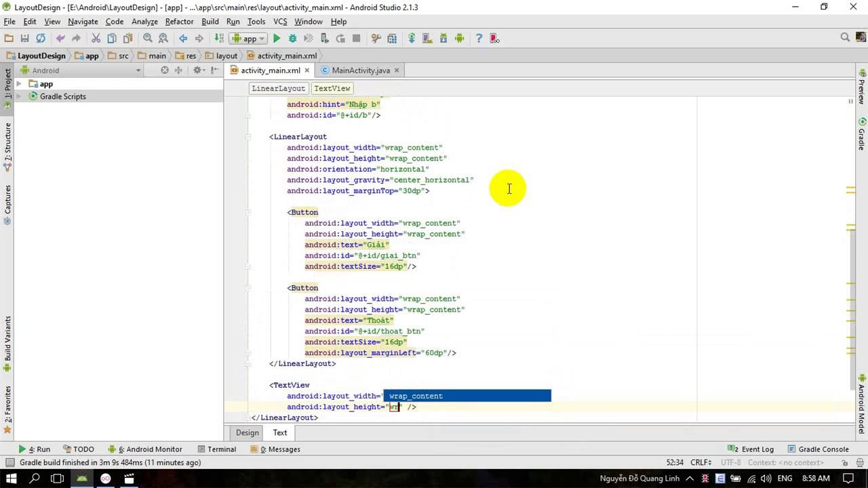Image resolution: width=868 pixels, height=488 pixels.
Task: Collapse the LinearLayout tag fold marker
Action: [249, 137]
